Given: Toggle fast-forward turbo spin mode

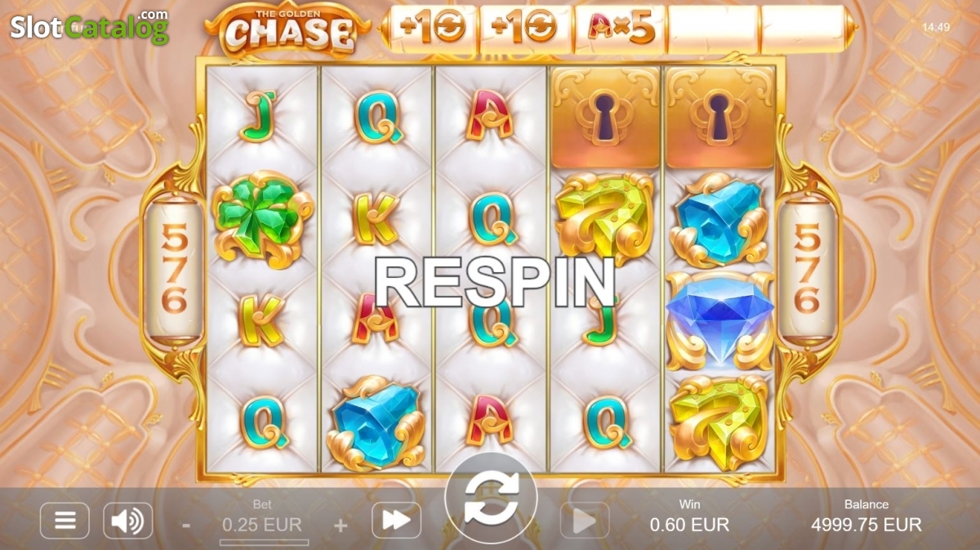Looking at the screenshot, I should pos(396,521).
